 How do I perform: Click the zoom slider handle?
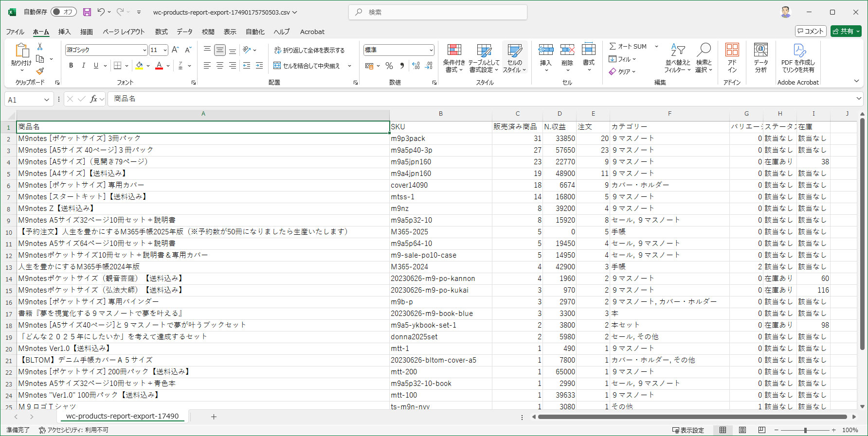tap(805, 430)
